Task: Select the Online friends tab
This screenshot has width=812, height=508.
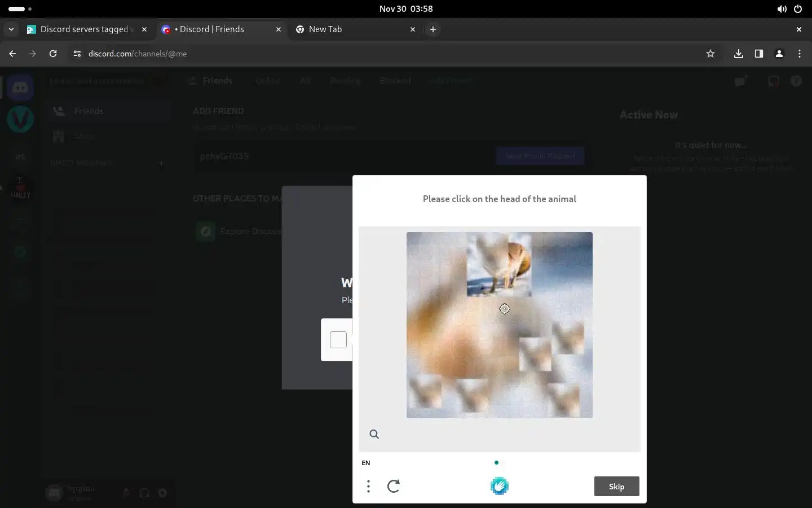Action: tap(267, 81)
